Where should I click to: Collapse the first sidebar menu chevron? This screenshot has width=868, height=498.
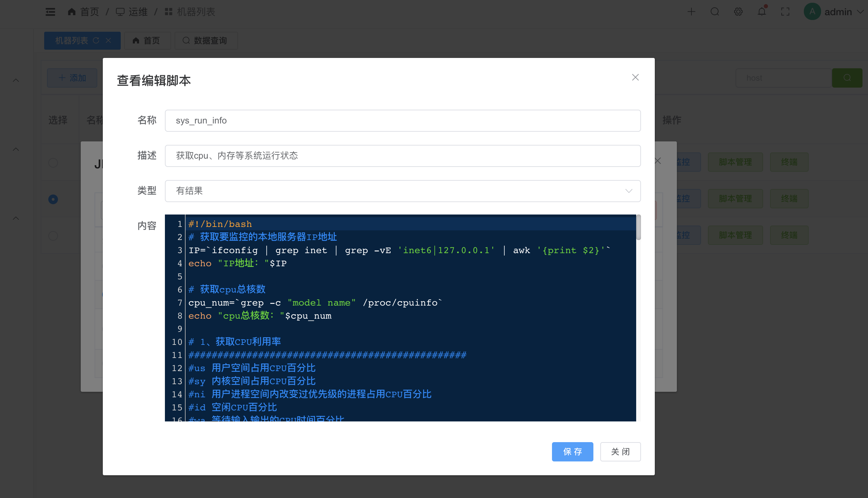16,80
